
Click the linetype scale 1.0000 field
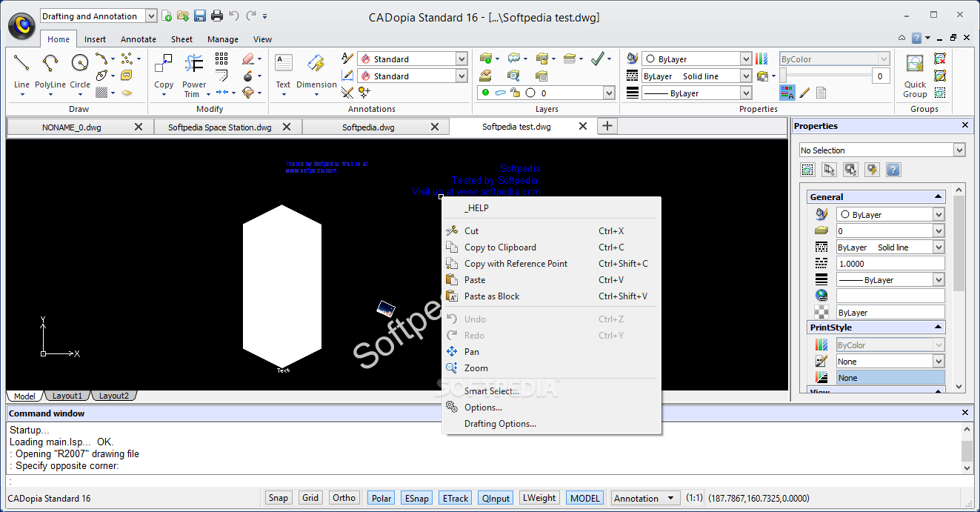890,264
